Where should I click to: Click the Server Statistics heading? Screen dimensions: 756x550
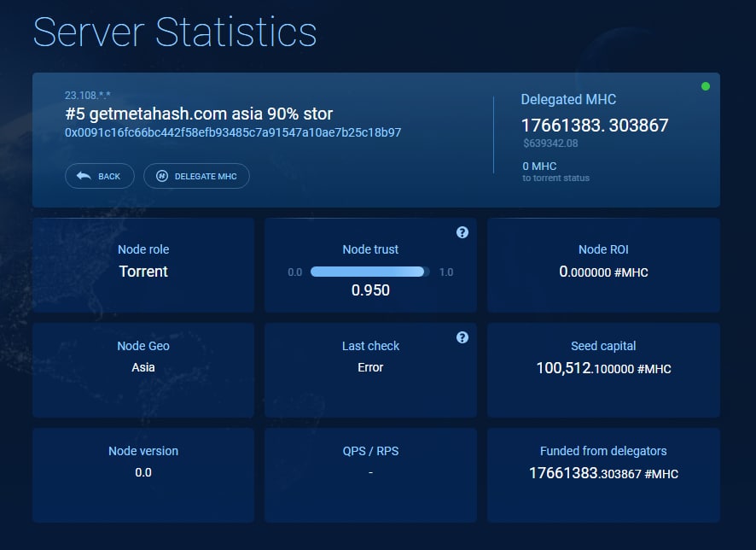coord(175,32)
